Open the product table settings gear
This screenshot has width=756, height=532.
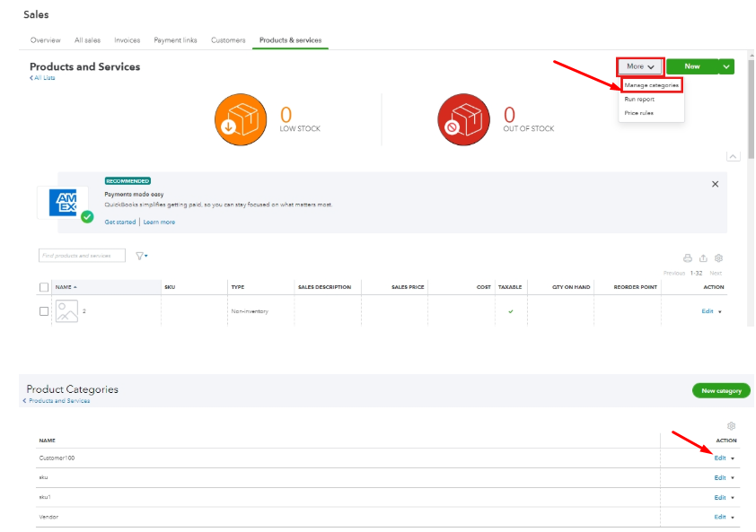(718, 258)
